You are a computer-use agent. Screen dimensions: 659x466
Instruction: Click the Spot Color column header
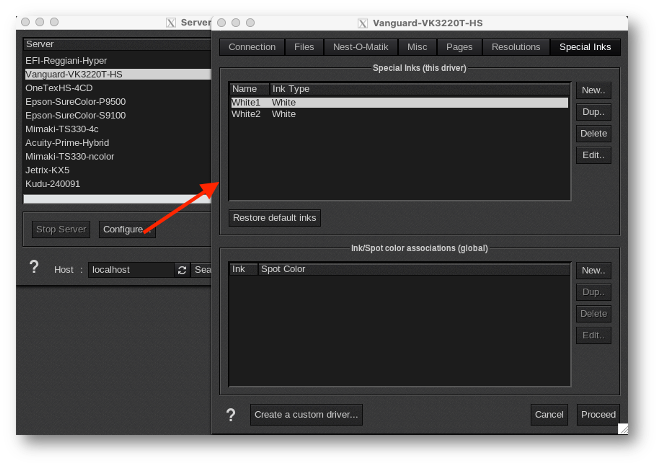tap(414, 269)
